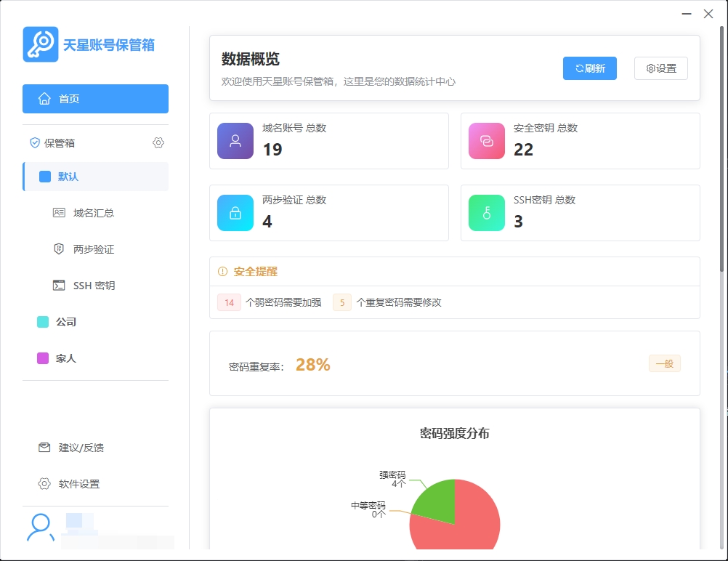The width and height of the screenshot is (728, 561).
Task: Click the 刷新 refresh button
Action: tap(589, 68)
